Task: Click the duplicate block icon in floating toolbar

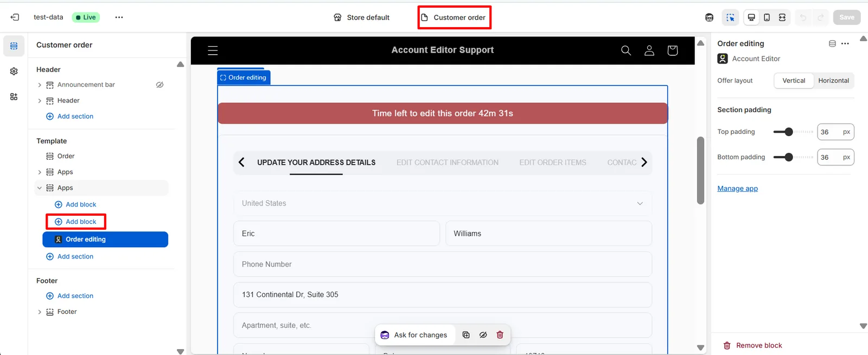Action: point(466,335)
